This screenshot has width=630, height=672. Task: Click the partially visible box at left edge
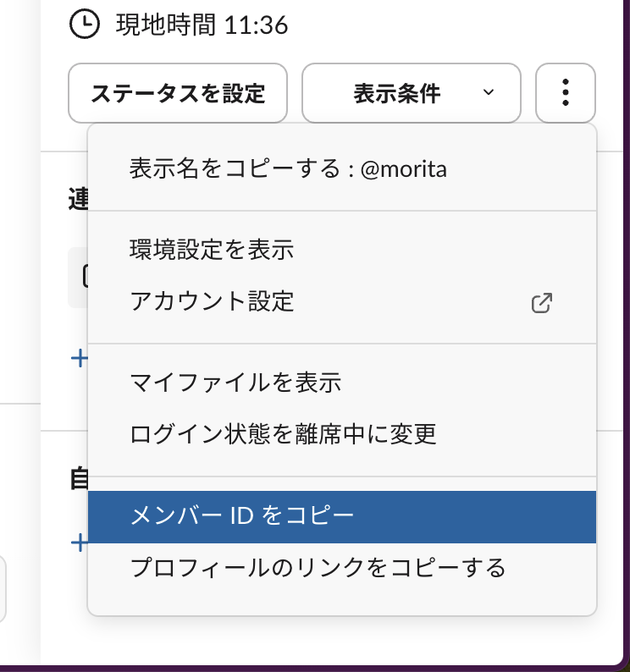tap(3, 589)
